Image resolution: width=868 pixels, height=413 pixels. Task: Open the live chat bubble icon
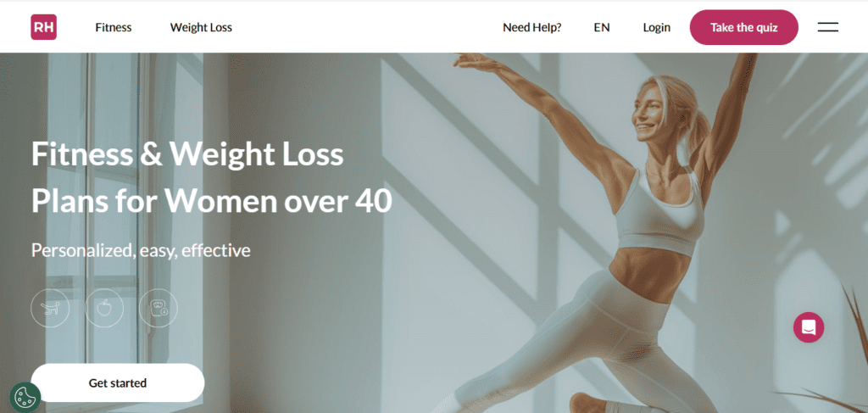tap(809, 327)
